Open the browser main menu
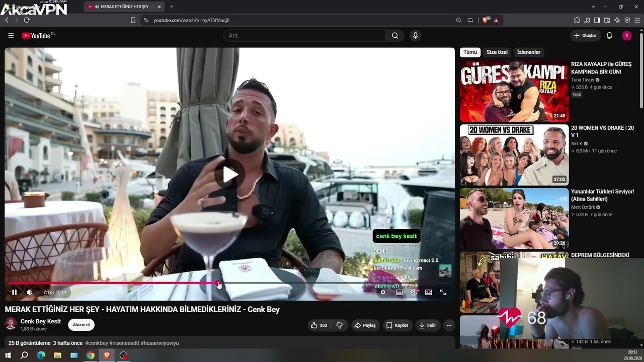 pos(637,20)
